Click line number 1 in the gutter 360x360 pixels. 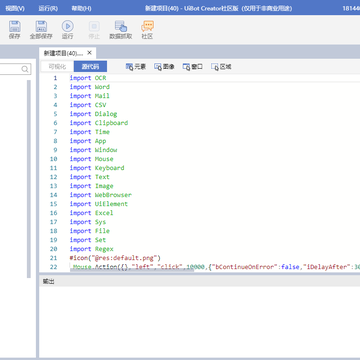[x=55, y=78]
